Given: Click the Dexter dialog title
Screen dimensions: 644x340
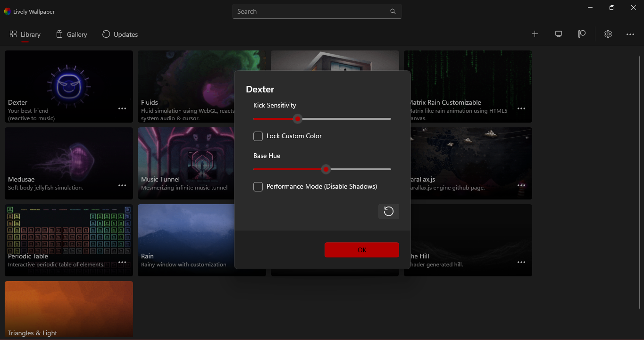Looking at the screenshot, I should tap(260, 90).
